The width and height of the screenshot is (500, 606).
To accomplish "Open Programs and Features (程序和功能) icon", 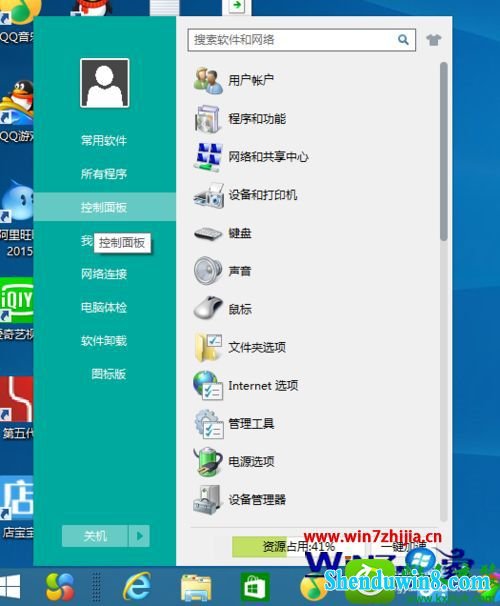I will coord(208,119).
